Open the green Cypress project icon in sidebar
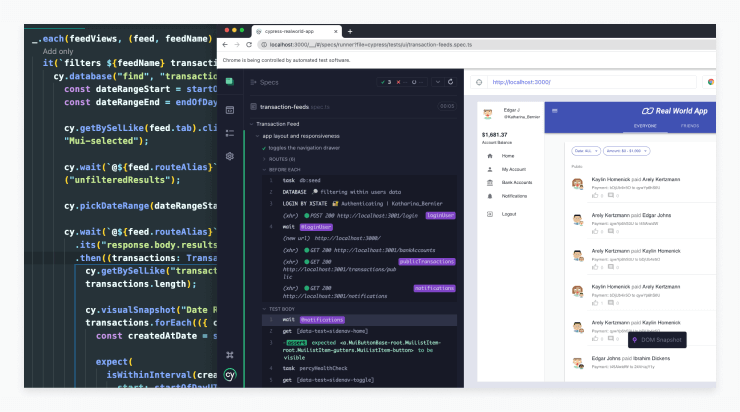Image resolution: width=740 pixels, height=412 pixels. [230, 81]
